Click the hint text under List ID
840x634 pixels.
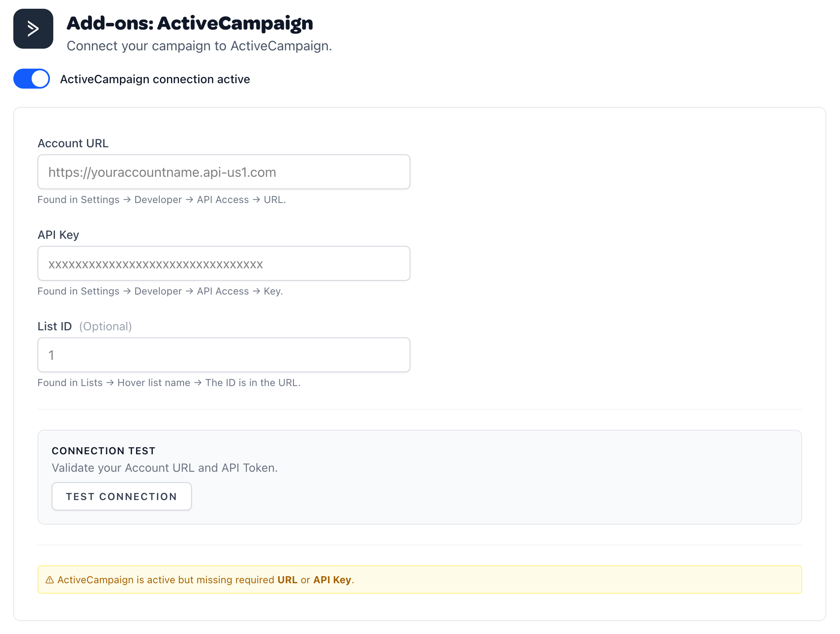click(169, 382)
